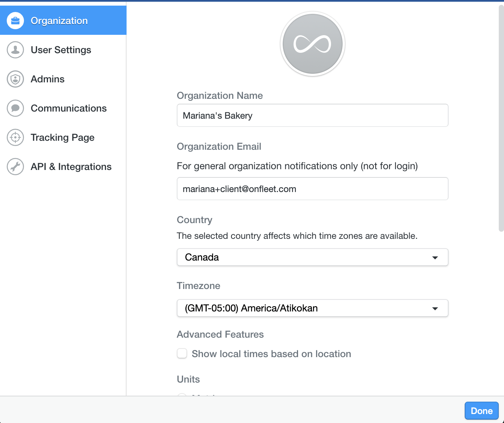Click the vertical scrollbar of settings panel
The height and width of the screenshot is (423, 504).
[x=501, y=118]
